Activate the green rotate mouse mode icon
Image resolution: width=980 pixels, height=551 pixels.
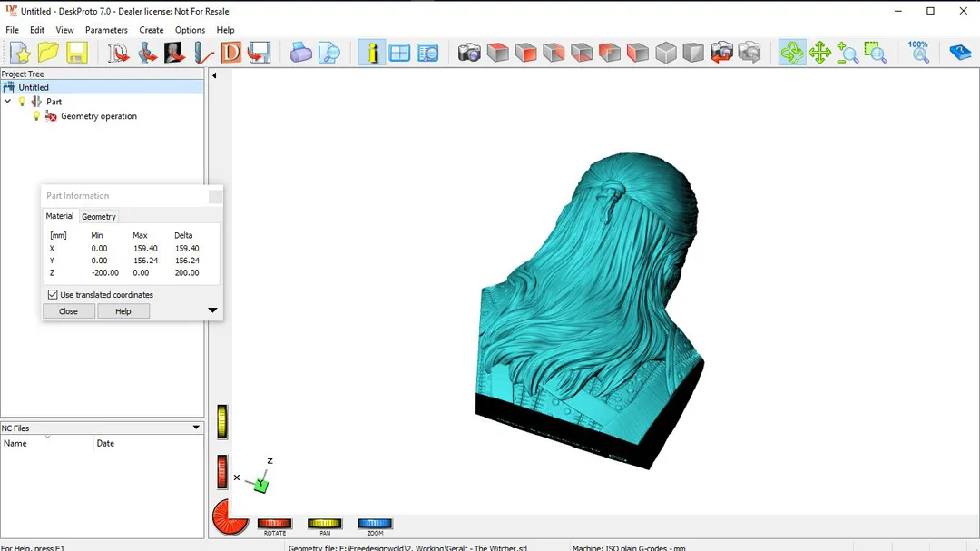pos(792,53)
